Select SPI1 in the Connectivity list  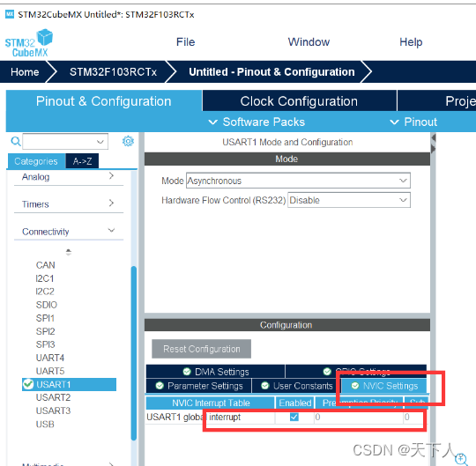45,318
